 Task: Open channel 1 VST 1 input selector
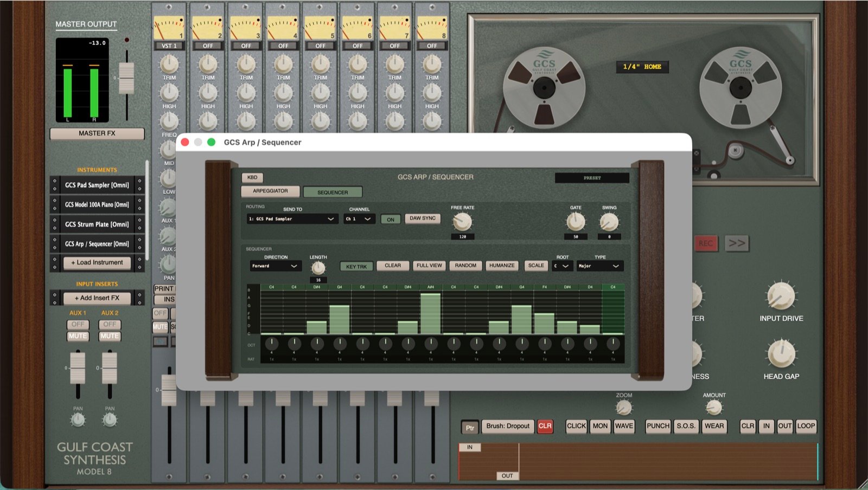point(169,46)
